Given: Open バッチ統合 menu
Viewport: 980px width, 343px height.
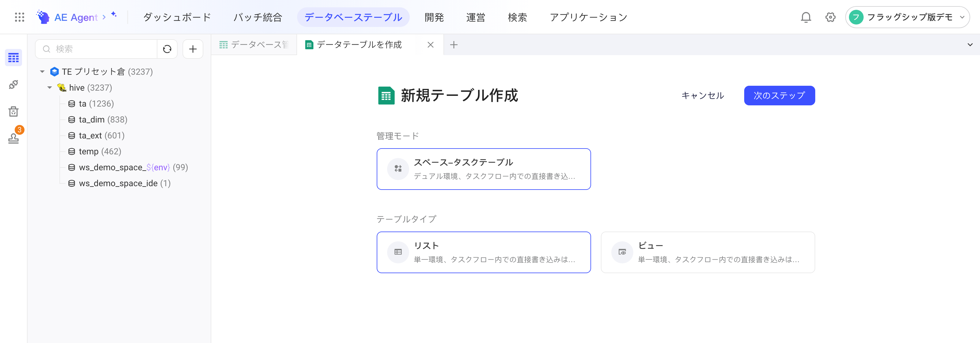Looking at the screenshot, I should pos(258,17).
